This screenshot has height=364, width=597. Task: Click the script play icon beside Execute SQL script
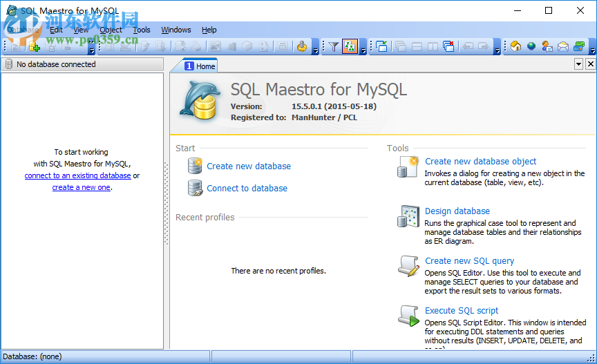tap(408, 316)
